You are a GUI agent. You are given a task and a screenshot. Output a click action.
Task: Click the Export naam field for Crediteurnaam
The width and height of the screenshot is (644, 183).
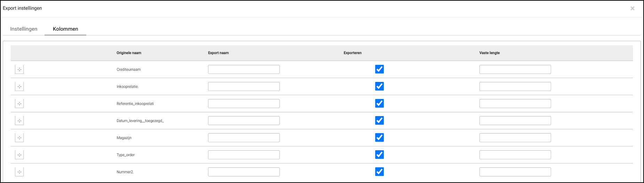(244, 69)
